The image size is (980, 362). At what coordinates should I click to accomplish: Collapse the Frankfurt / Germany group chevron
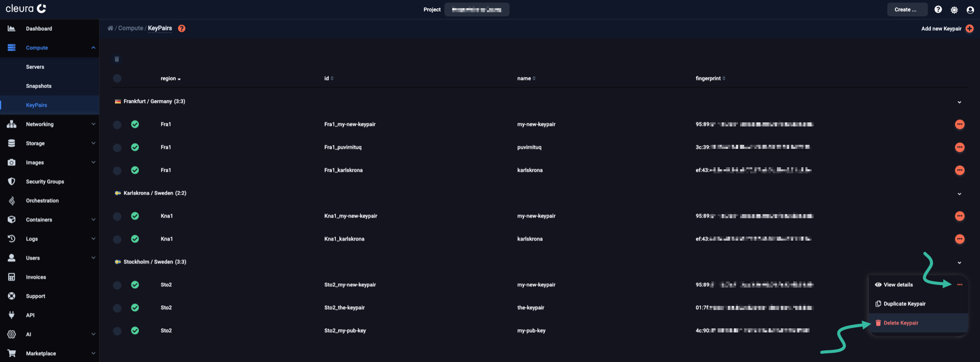960,102
